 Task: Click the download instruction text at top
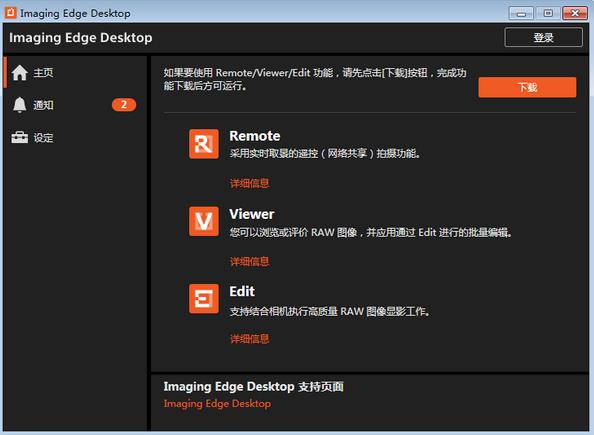[315, 79]
